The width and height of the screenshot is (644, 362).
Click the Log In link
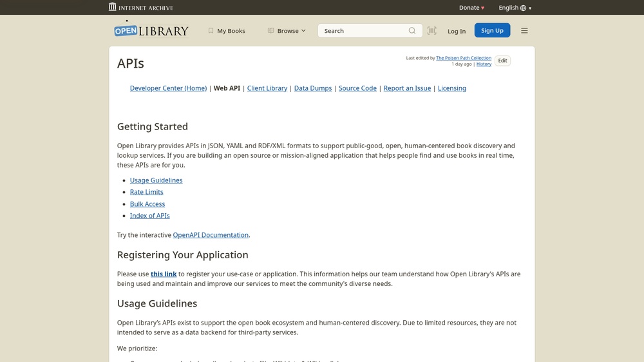[x=457, y=31]
